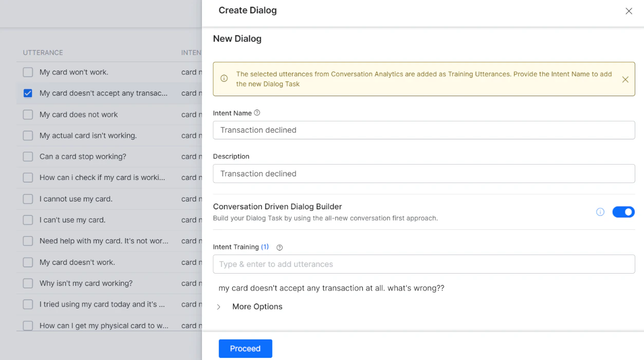Close the Create Dialog panel
644x360 pixels.
coord(629,10)
